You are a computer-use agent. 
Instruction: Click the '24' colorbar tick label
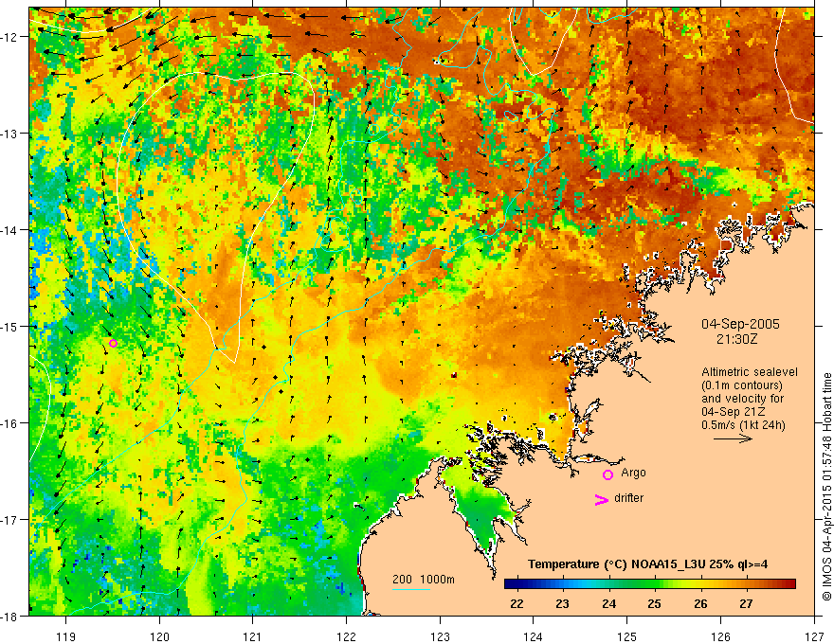coord(609,603)
